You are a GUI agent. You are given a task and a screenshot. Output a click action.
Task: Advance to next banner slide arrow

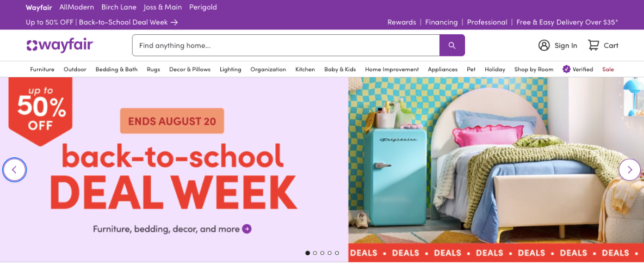[629, 169]
